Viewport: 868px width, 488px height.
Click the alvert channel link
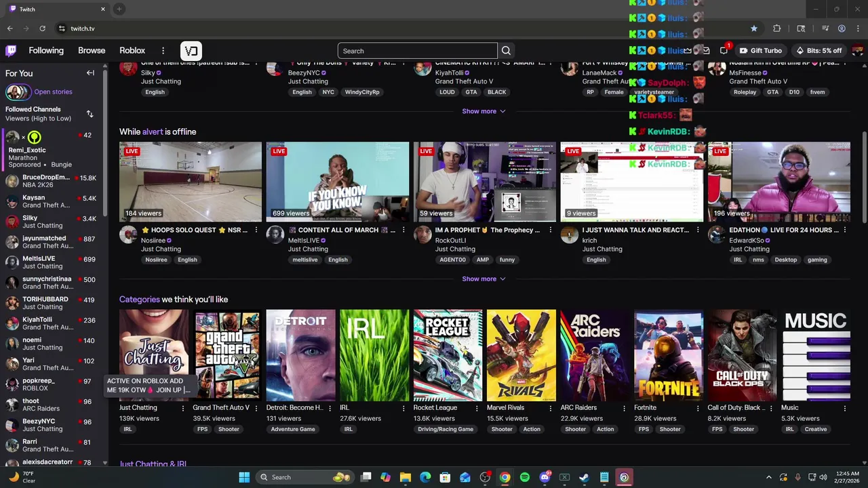coord(153,131)
